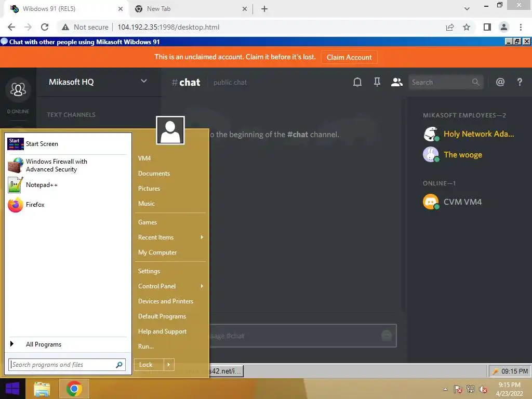532x399 pixels.
Task: Click the muted volume tray icon
Action: (x=483, y=389)
